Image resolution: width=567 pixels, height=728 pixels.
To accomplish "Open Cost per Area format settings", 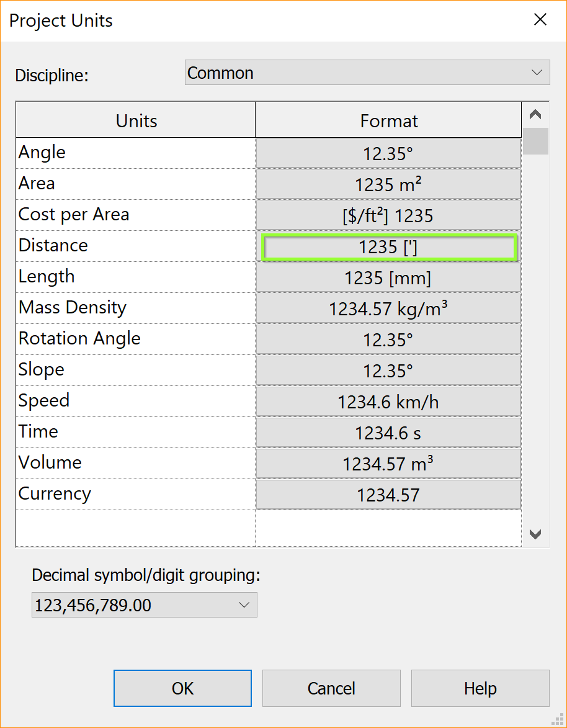I will [x=388, y=214].
